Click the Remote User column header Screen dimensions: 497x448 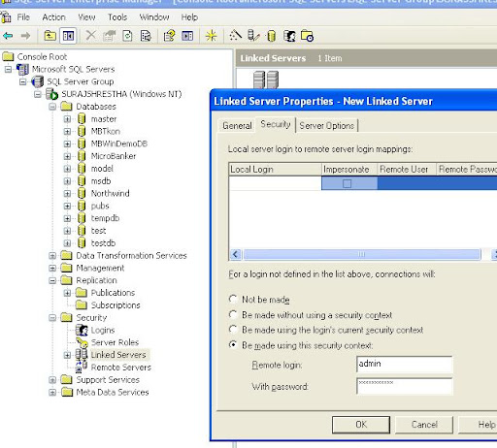[407, 169]
